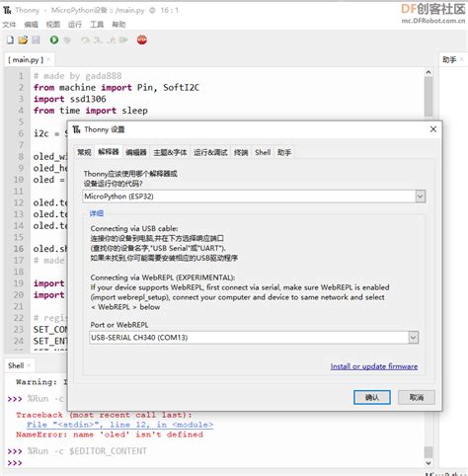This screenshot has height=476, width=468.
Task: Close the Thonny settings dialog
Action: tap(433, 129)
